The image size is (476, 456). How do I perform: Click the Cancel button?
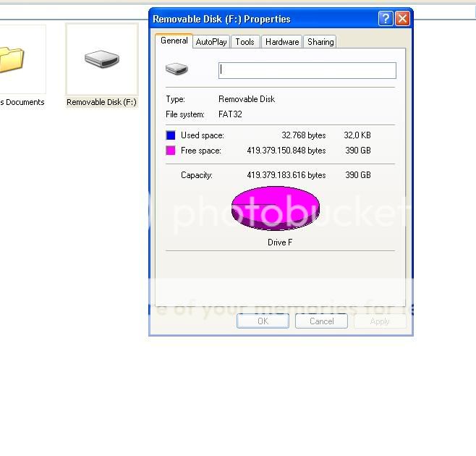(321, 321)
